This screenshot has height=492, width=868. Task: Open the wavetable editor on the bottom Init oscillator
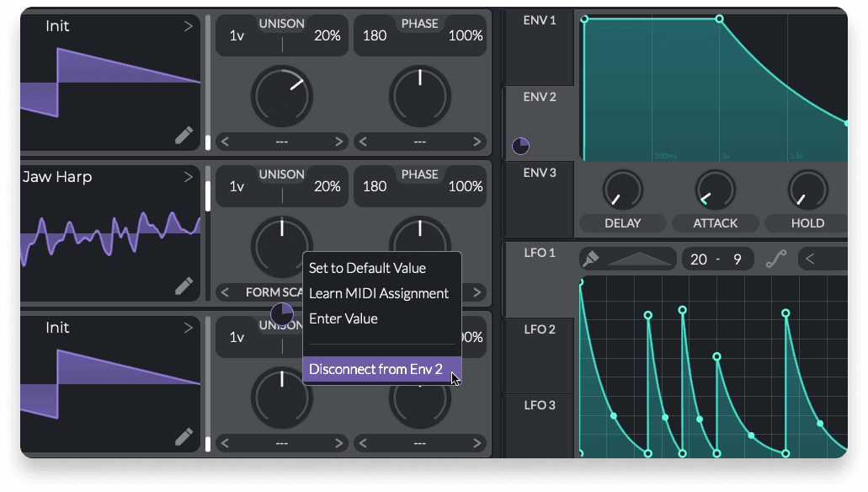point(184,436)
